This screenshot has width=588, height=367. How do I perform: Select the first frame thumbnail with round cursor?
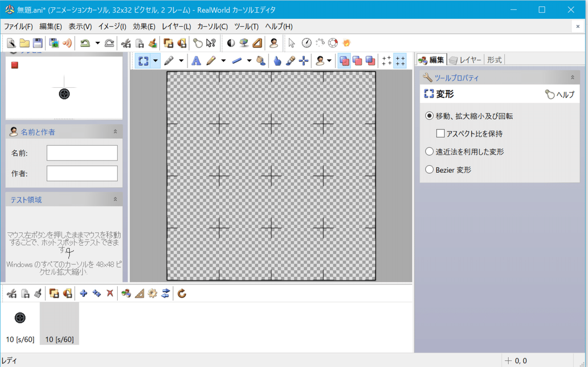(20, 323)
